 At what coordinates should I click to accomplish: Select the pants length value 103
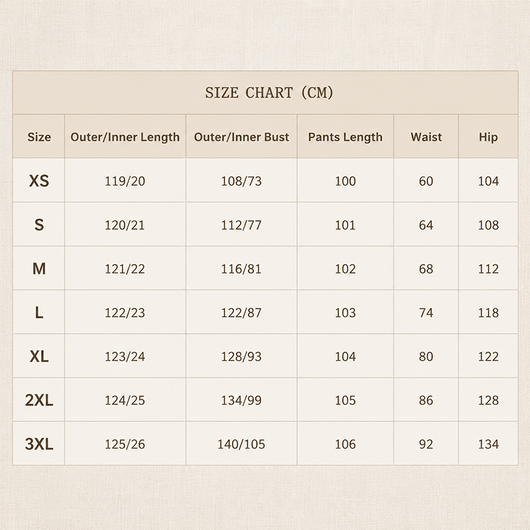(x=345, y=313)
